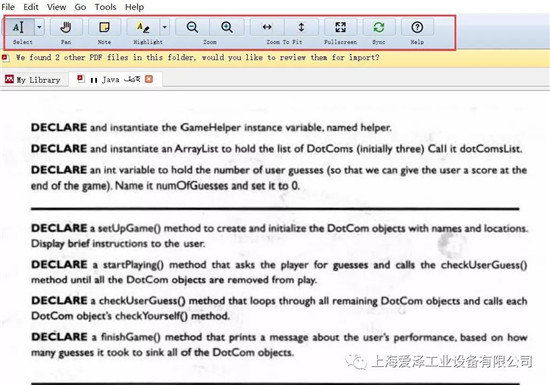Viewport: 550px width, 385px height.
Task: Choose the Highlight tool
Action: [143, 27]
